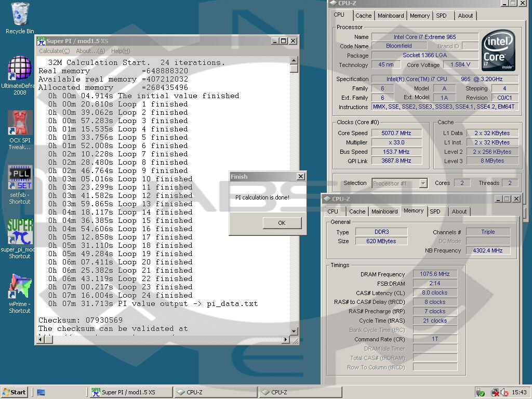The height and width of the screenshot is (399, 532).
Task: Click Super PI scroll up arrow
Action: [x=294, y=60]
